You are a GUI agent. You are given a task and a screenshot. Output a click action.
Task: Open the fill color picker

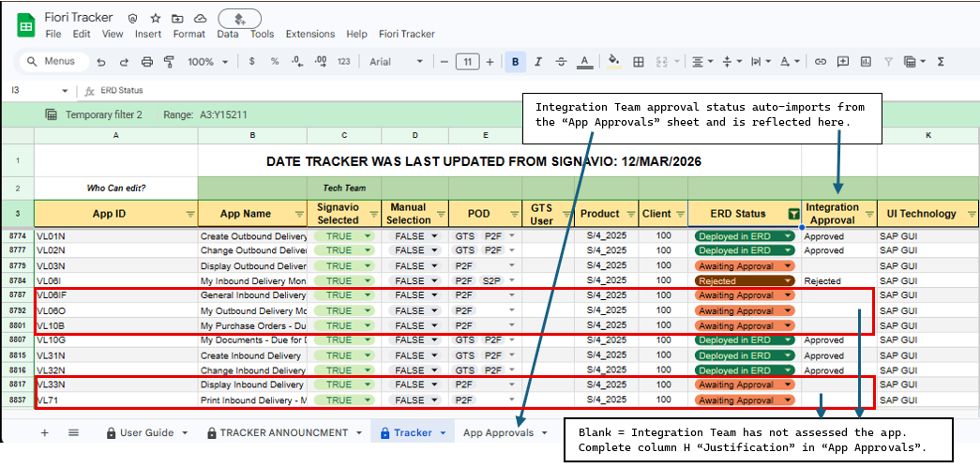[x=614, y=62]
